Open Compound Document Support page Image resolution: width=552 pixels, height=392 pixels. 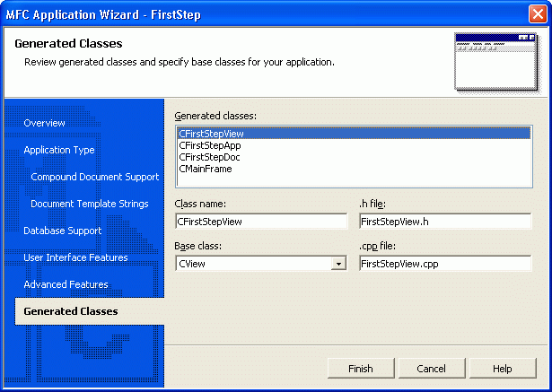click(94, 177)
